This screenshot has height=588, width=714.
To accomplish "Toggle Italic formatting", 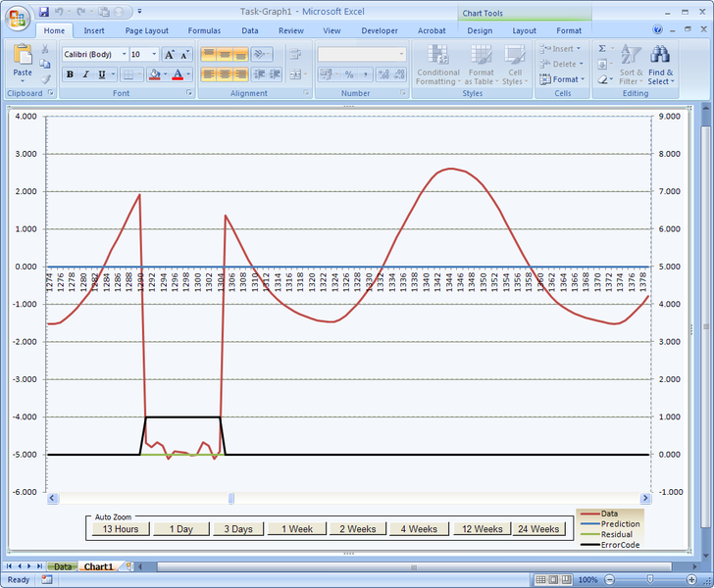I will 86,74.
